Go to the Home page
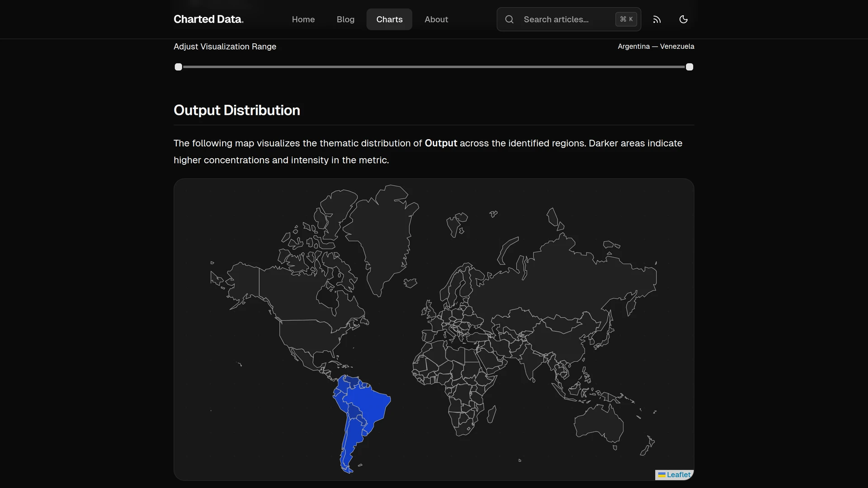Viewport: 868px width, 488px height. 303,19
